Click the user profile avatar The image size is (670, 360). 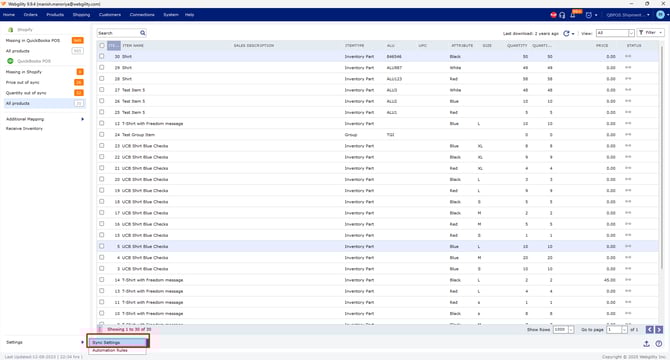(660, 15)
